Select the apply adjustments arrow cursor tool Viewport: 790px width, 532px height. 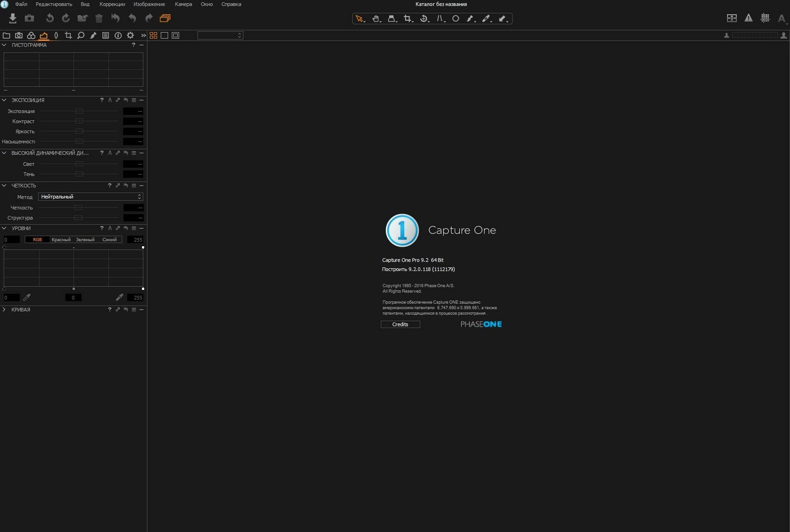[503, 19]
